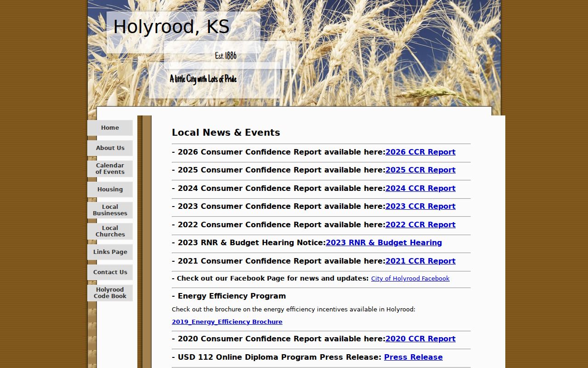Open the 2021 CCR Report
Image resolution: width=588 pixels, height=368 pixels.
coord(420,261)
